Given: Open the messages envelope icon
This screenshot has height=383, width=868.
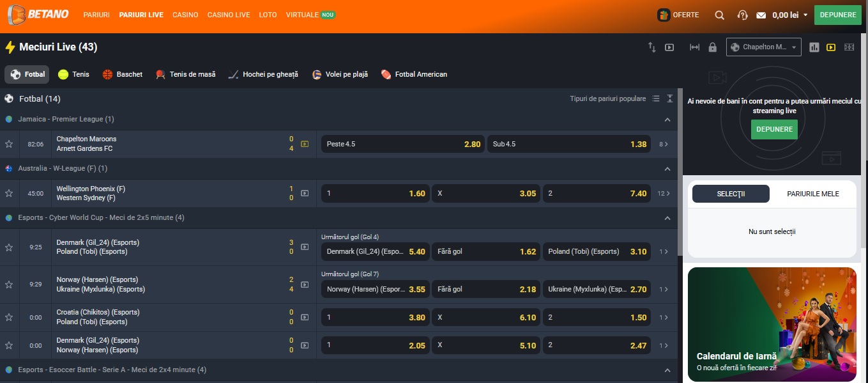Looking at the screenshot, I should [x=761, y=15].
